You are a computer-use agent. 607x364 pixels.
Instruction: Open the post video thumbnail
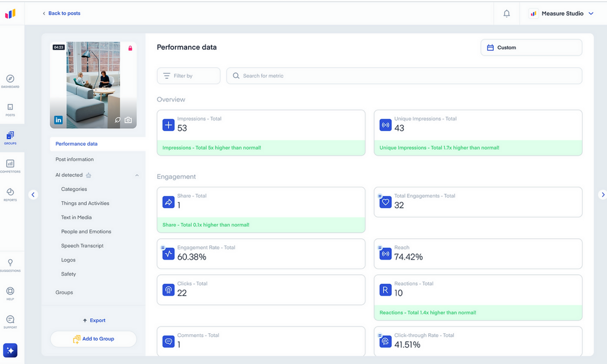click(93, 85)
